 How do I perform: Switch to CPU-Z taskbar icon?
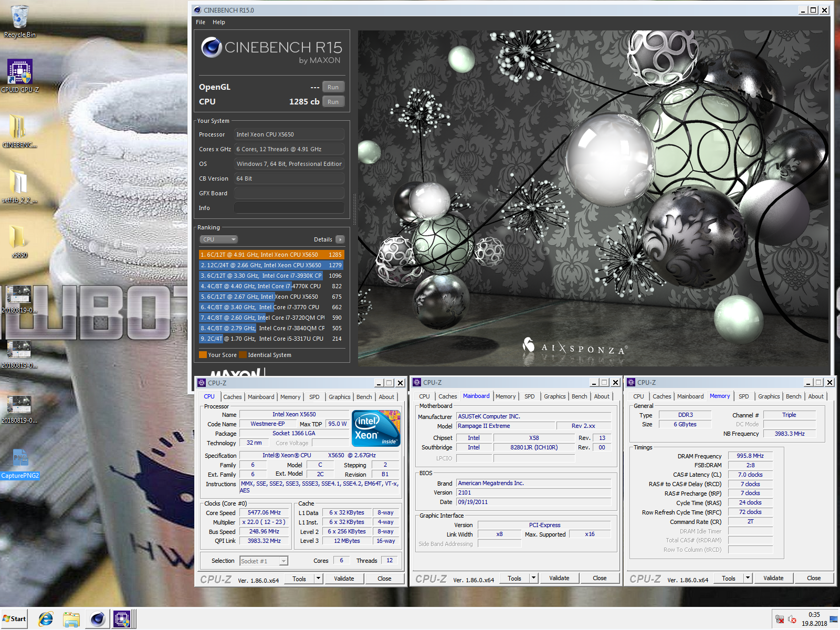tap(122, 619)
